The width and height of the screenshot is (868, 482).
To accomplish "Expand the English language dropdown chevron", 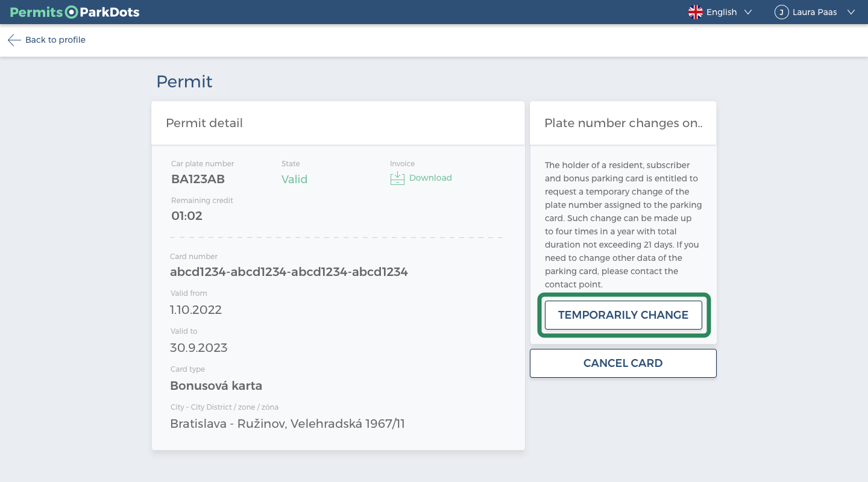I will click(x=748, y=12).
